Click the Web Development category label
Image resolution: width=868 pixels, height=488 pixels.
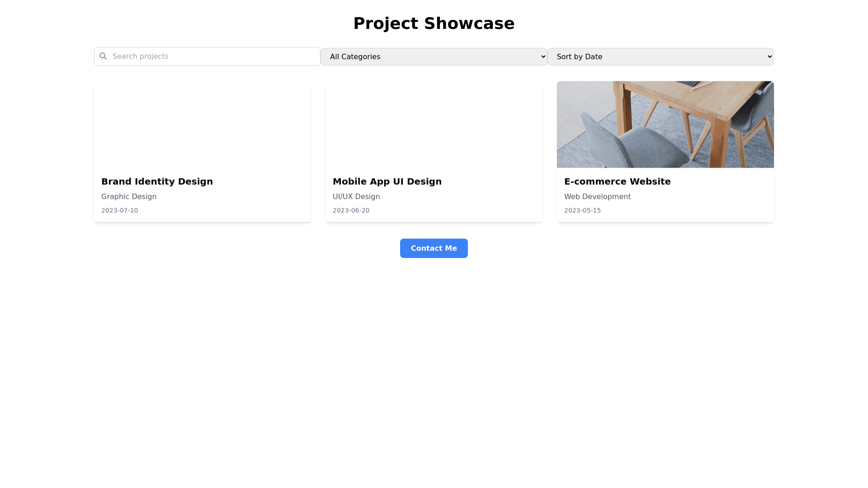597,197
